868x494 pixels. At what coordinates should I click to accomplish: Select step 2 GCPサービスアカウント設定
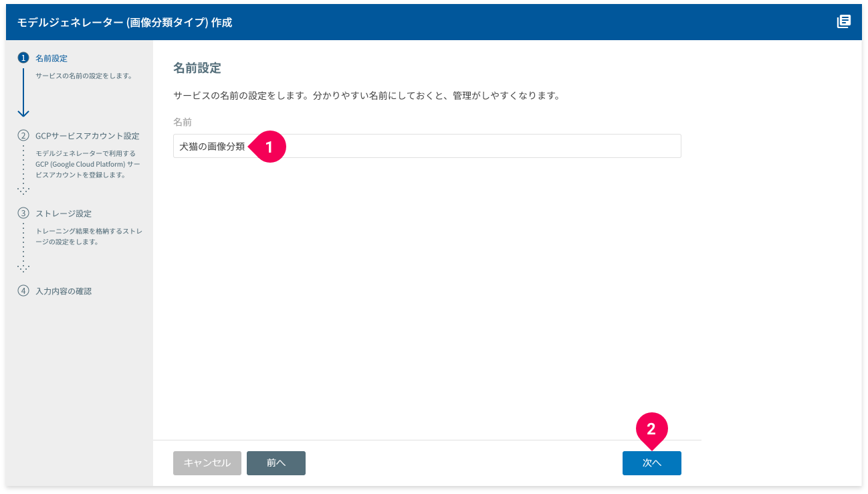[88, 136]
